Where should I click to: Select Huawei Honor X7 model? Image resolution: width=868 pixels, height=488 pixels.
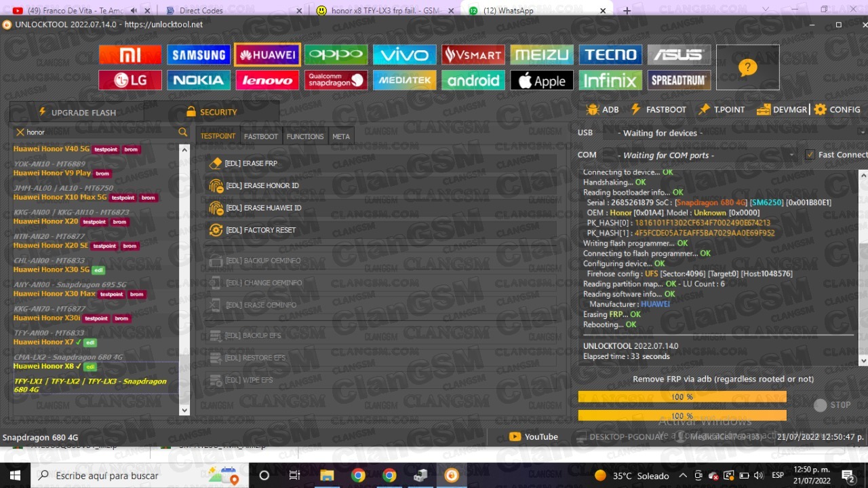pos(43,342)
